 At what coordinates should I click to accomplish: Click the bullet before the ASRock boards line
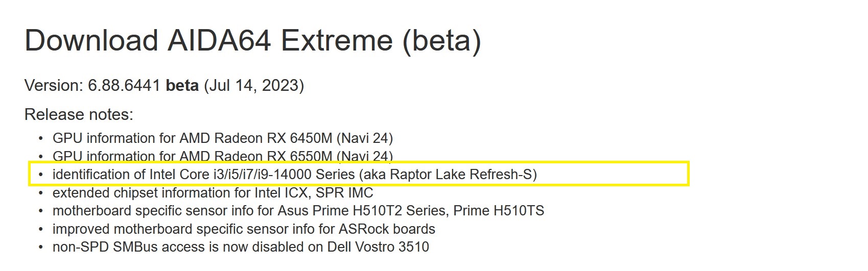click(41, 230)
